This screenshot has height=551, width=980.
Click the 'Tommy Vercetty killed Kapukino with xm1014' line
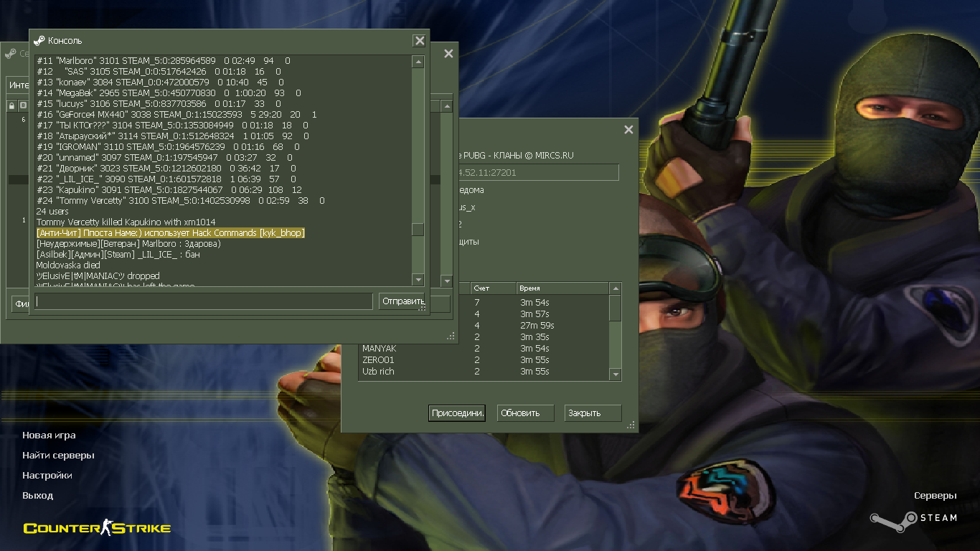(x=126, y=222)
